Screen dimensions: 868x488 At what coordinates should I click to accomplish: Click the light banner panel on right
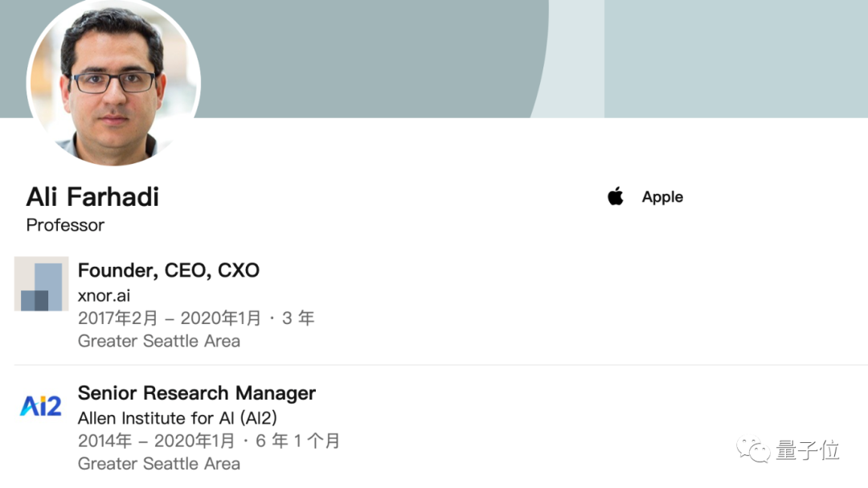735,58
